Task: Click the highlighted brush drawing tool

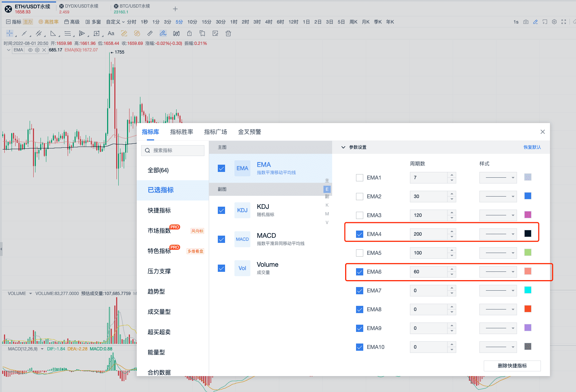Action: point(163,34)
